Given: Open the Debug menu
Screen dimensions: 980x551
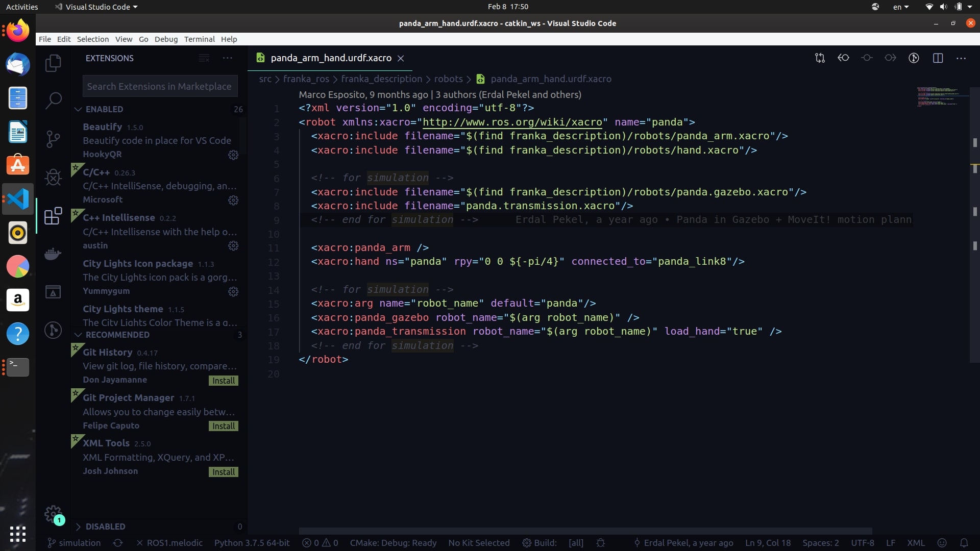Looking at the screenshot, I should [x=166, y=39].
